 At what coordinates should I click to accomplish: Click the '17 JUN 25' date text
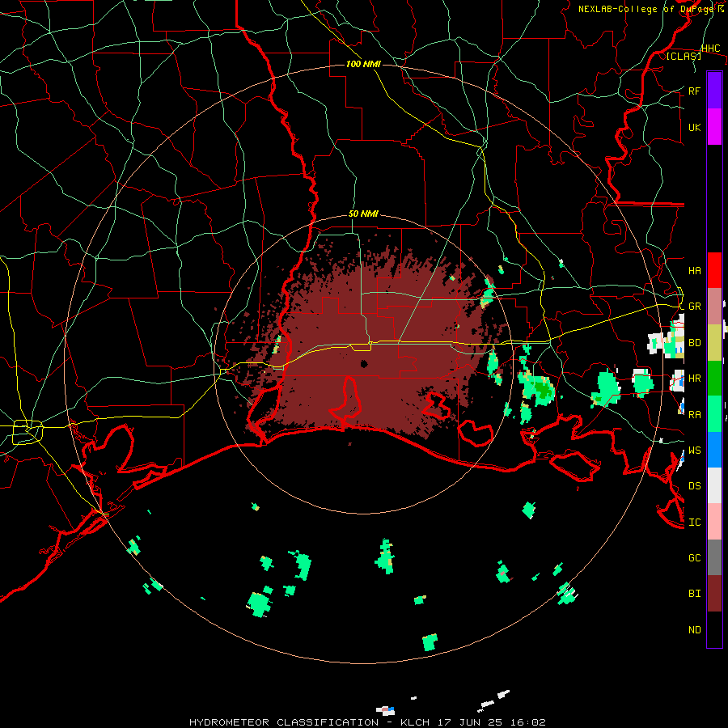pos(472,722)
